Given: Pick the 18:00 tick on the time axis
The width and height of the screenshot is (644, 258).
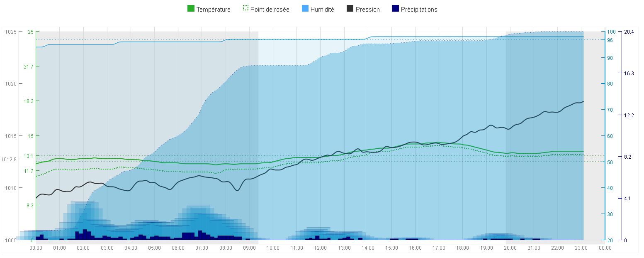Looking at the screenshot, I should (x=463, y=248).
